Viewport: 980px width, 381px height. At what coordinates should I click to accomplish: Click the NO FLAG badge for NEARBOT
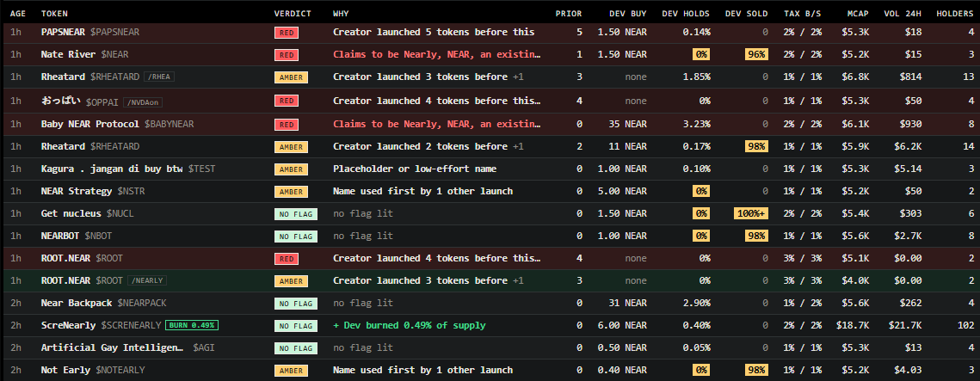296,237
